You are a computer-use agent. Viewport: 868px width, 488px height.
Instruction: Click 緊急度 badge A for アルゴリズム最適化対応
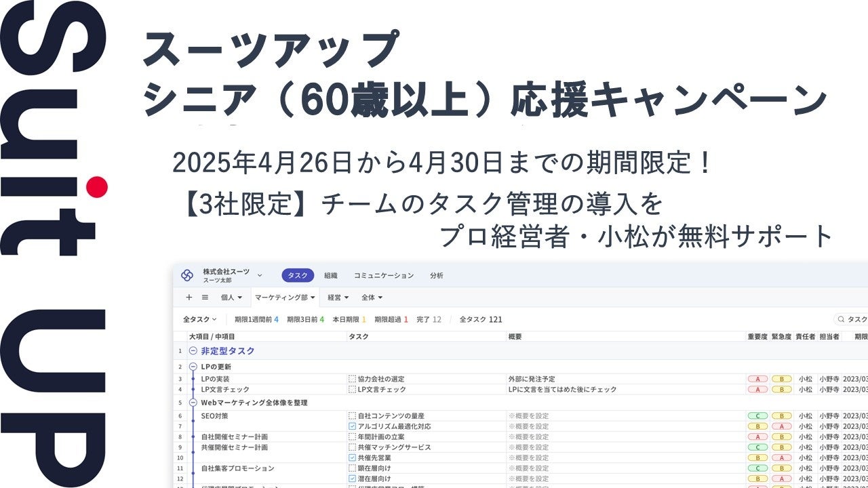[x=781, y=426]
